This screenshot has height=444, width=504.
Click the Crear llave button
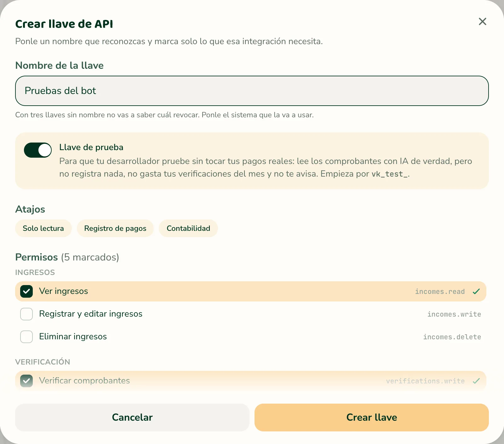coord(372,418)
